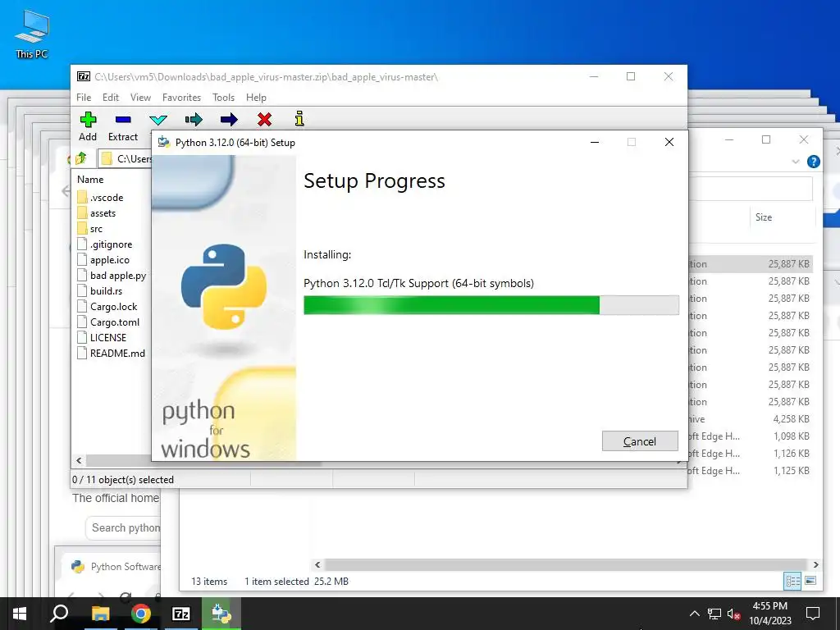Click the Search python input field

123,527
